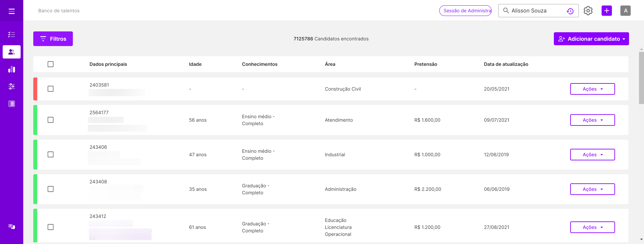Check the checkbox for candidate 243408

coord(51,189)
